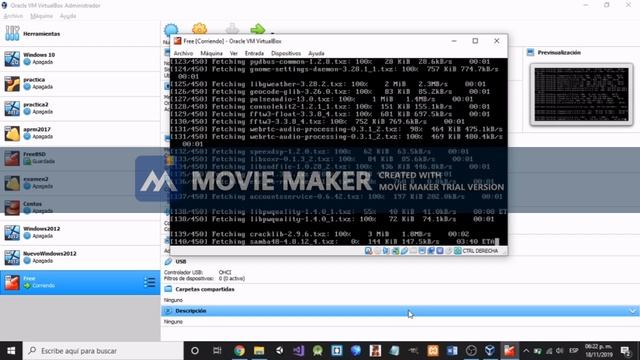Click USB devices icon in VM status bar
Screen dimensions: 640x360
pyautogui.click(x=404, y=251)
